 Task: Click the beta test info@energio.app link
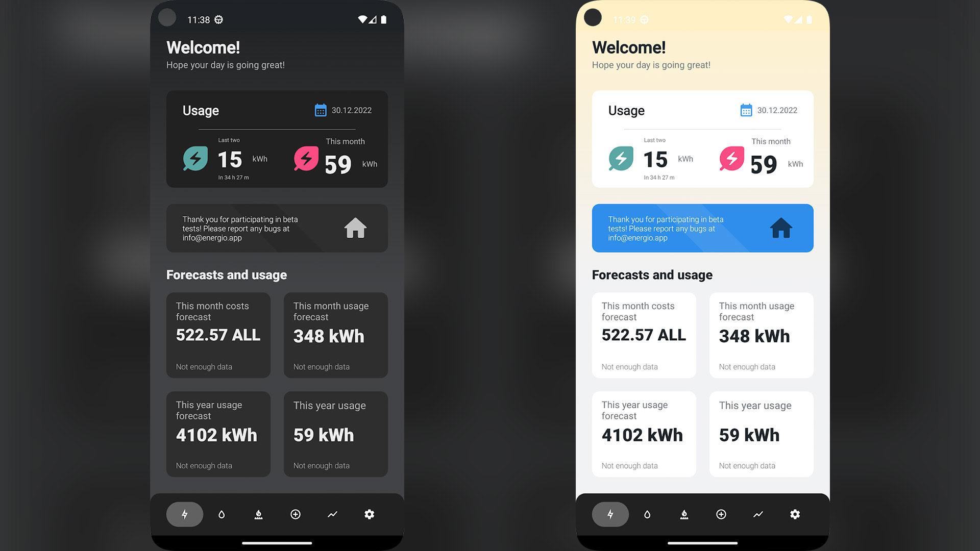click(212, 237)
